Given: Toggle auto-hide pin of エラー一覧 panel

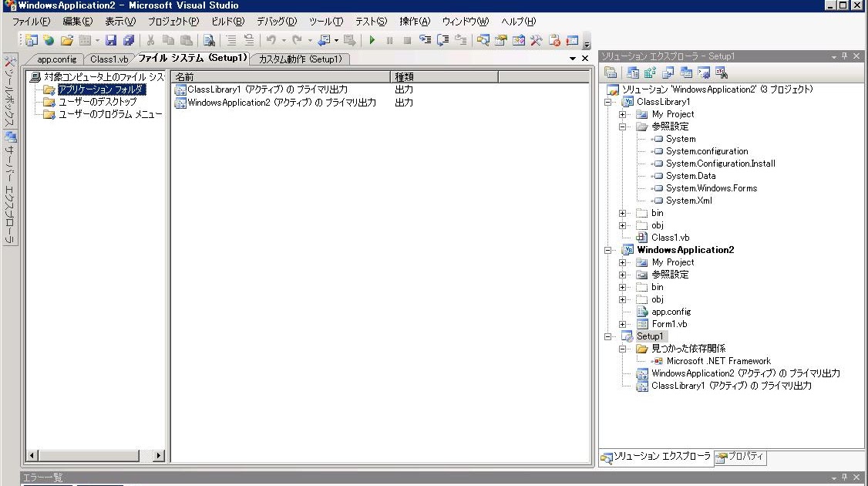Looking at the screenshot, I should pyautogui.click(x=844, y=478).
